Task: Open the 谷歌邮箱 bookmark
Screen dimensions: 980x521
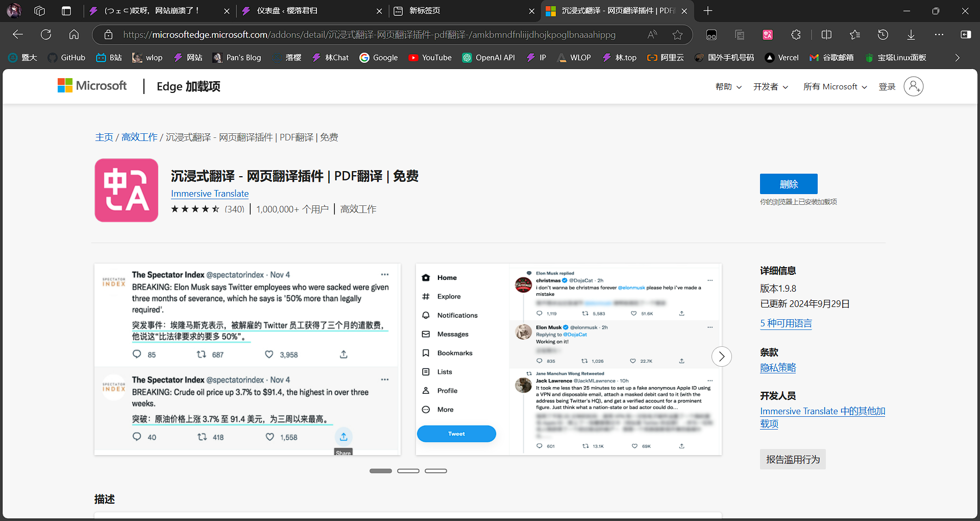Action: coord(831,58)
